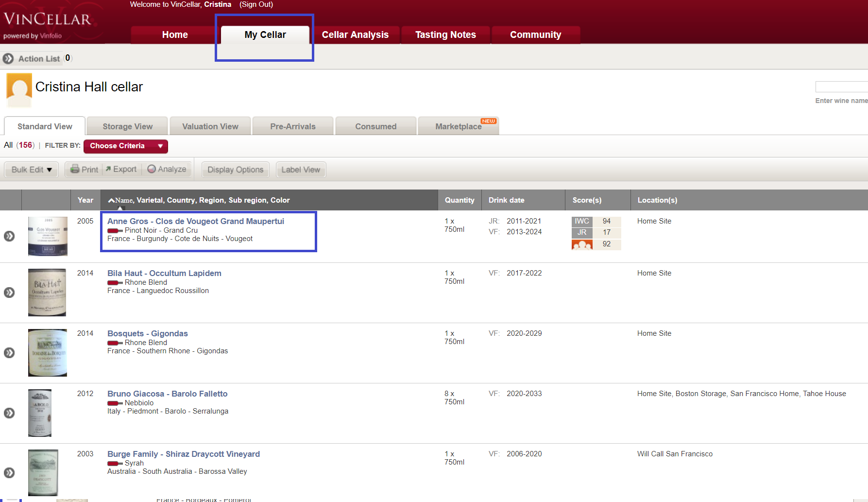Sort by Region column header
Viewport: 868px width, 502px height.
pyautogui.click(x=212, y=200)
